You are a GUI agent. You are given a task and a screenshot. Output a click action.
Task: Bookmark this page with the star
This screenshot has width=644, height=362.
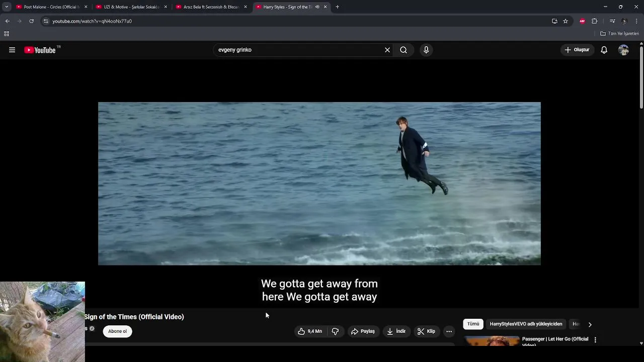[566, 21]
